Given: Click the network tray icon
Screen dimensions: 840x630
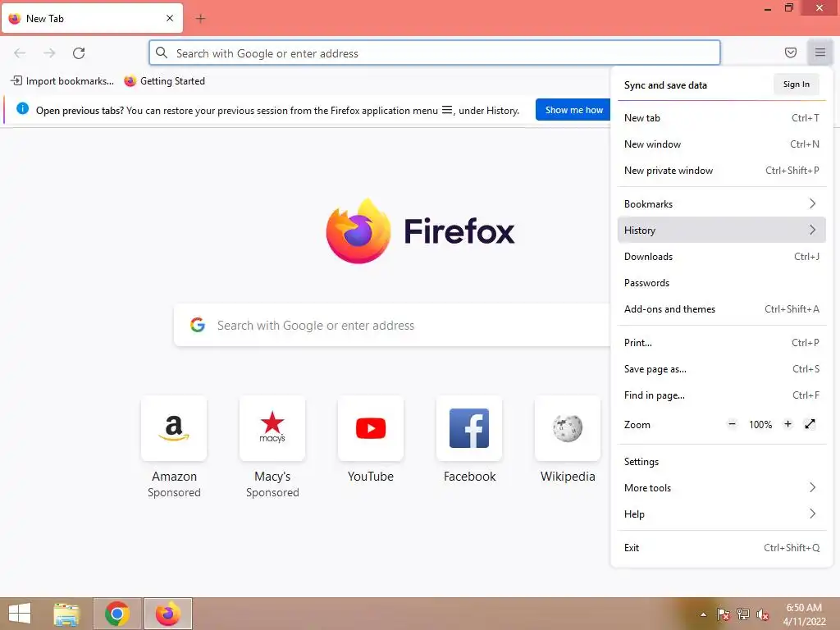Looking at the screenshot, I should click(x=743, y=614).
